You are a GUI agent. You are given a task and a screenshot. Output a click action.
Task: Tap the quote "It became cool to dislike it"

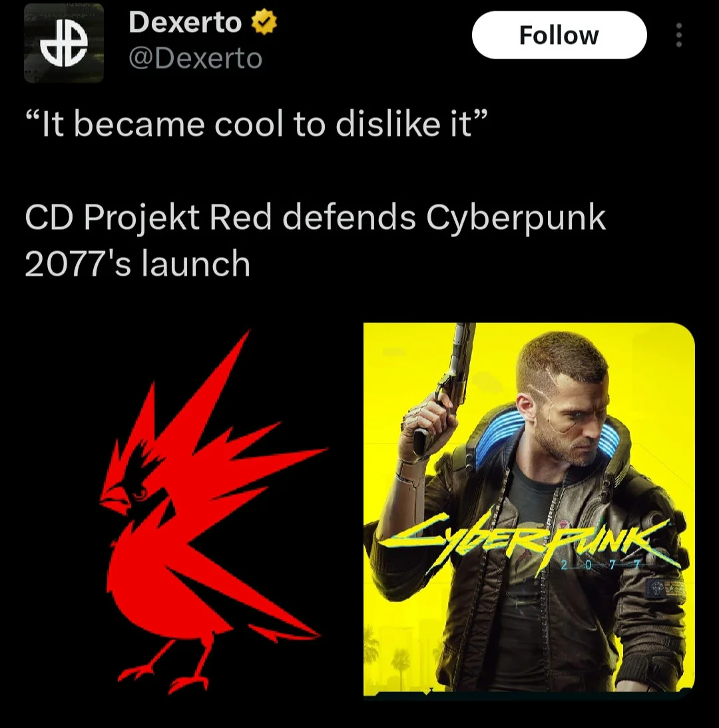(256, 125)
